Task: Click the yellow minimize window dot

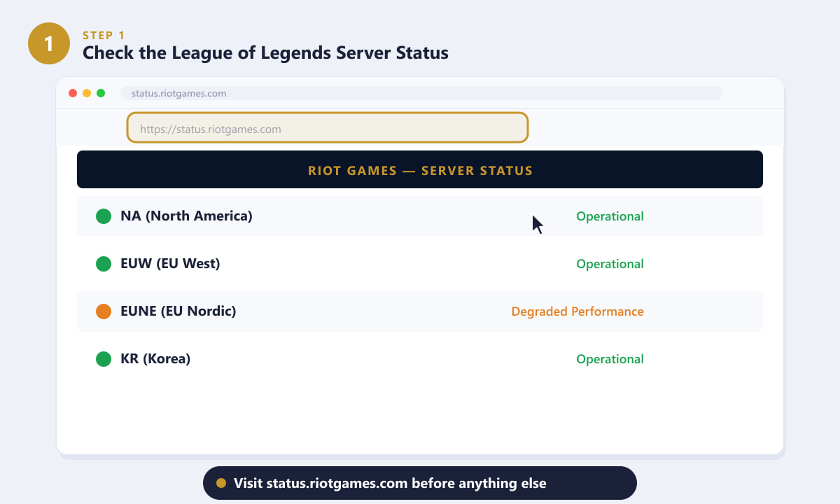Action: pyautogui.click(x=87, y=93)
